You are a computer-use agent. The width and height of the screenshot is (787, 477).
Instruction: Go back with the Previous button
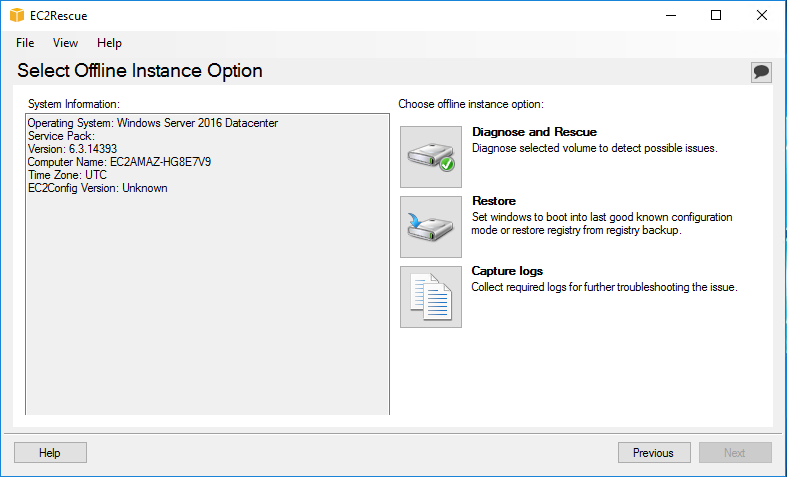point(654,452)
